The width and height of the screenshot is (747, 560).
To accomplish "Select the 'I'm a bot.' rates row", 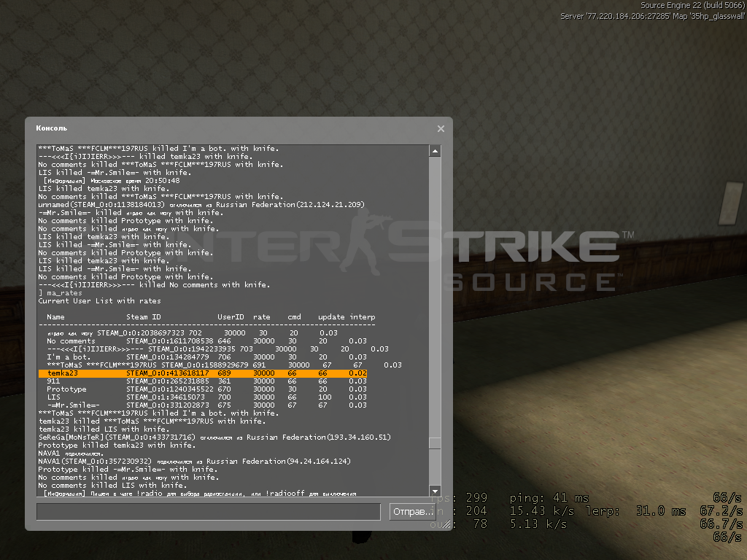I will (206, 357).
